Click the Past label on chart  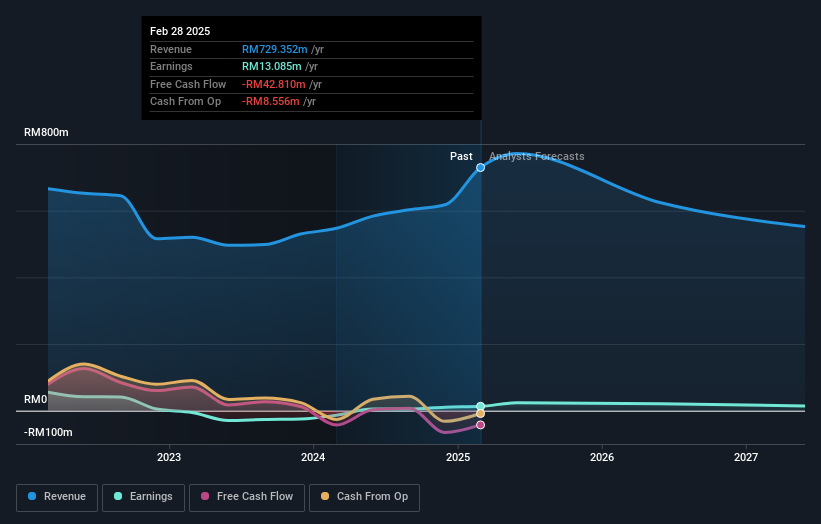[x=461, y=156]
